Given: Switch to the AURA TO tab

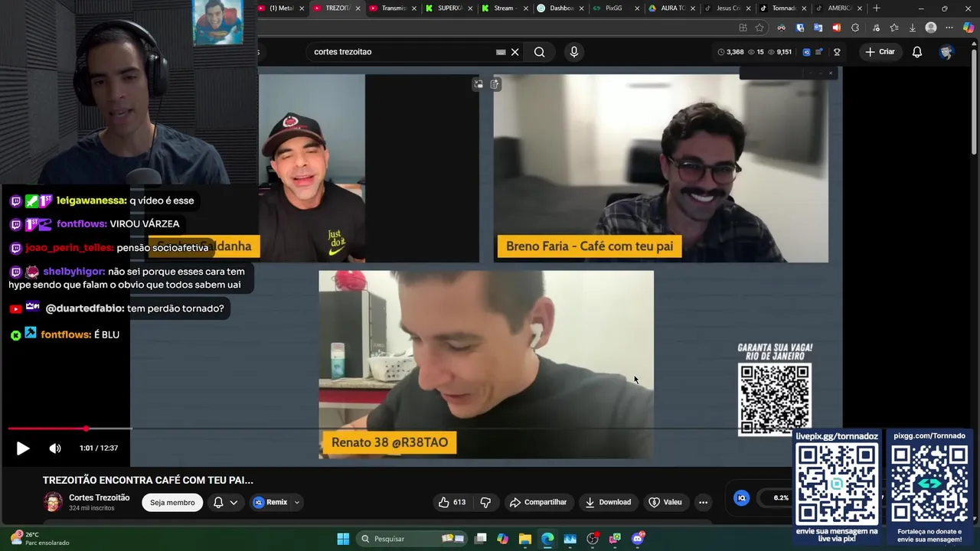Looking at the screenshot, I should [x=668, y=8].
